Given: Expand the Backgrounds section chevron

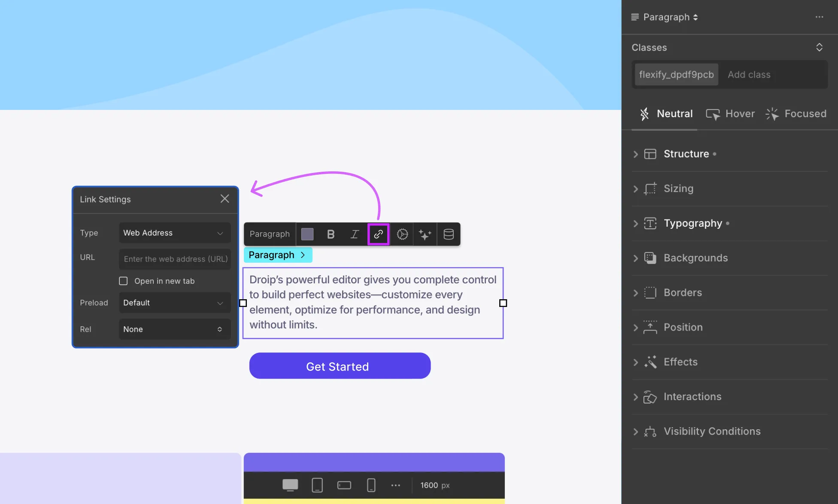Looking at the screenshot, I should (636, 258).
